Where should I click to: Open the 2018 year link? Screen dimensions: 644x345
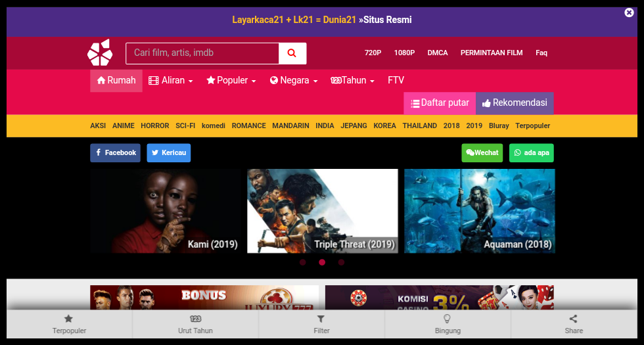451,126
